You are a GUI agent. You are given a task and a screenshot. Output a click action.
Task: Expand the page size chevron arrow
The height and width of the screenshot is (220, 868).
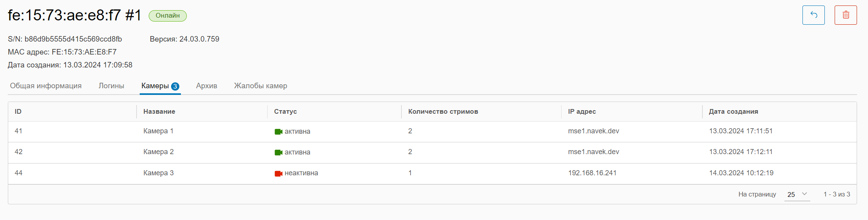tap(804, 194)
